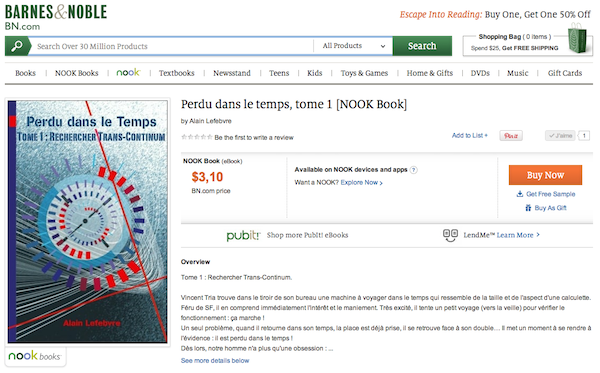Viewport: 600px width, 373px height.
Task: Click the Get Free Sample download icon
Action: (520, 194)
